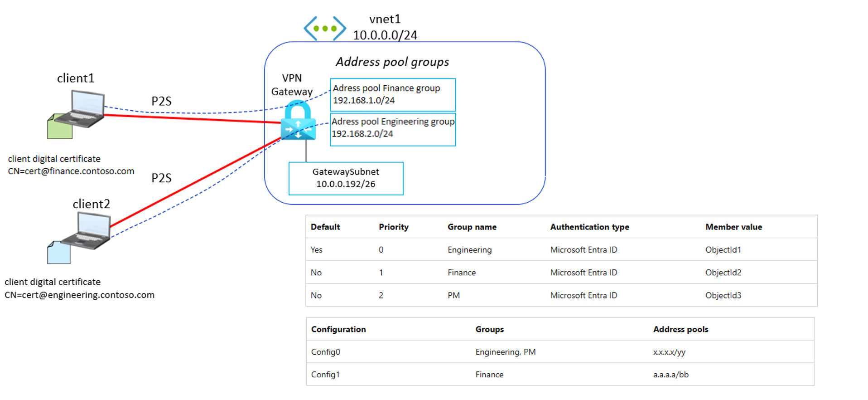
Task: Click the Priority column header
Action: [393, 227]
